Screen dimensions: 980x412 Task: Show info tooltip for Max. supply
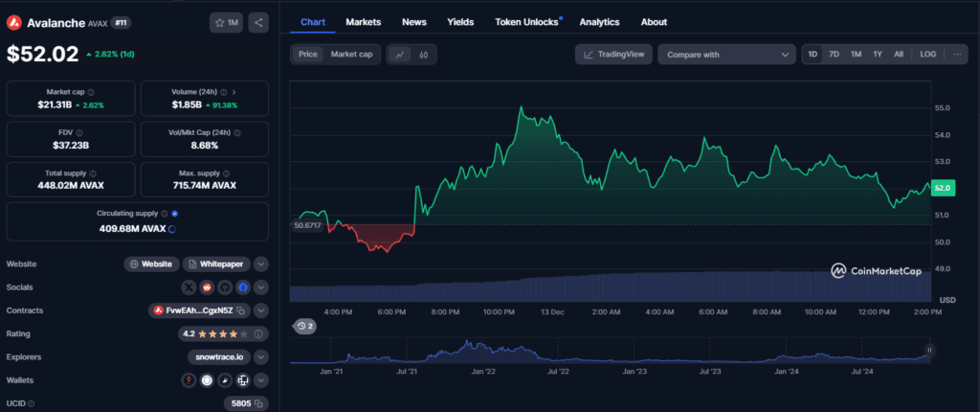[226, 173]
